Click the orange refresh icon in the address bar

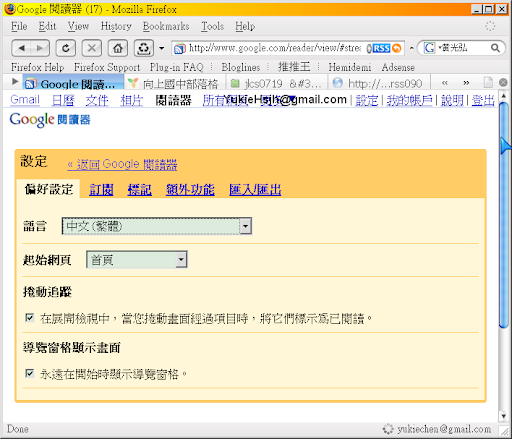point(397,49)
